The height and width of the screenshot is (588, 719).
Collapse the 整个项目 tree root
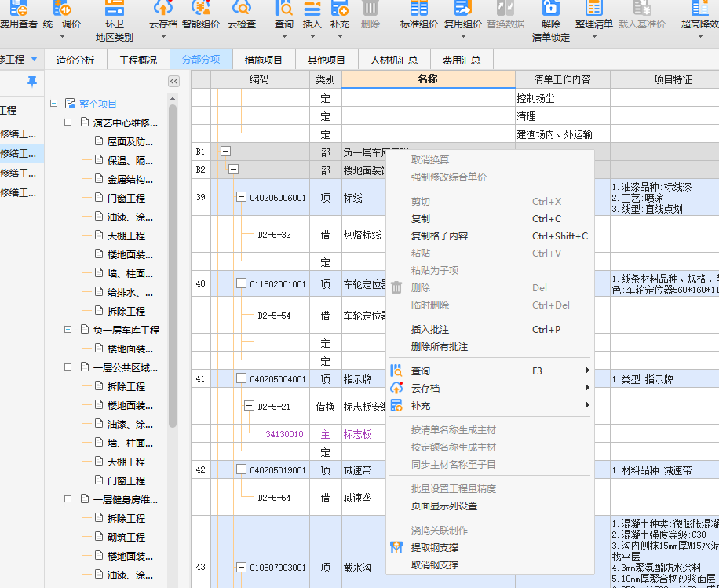click(53, 103)
